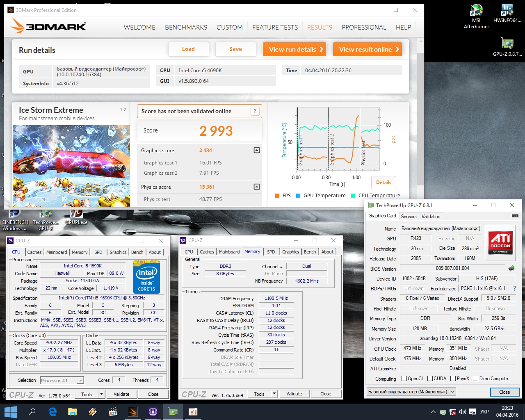The height and width of the screenshot is (420, 525).
Task: Switch input language УКР in tray
Action: click(484, 412)
